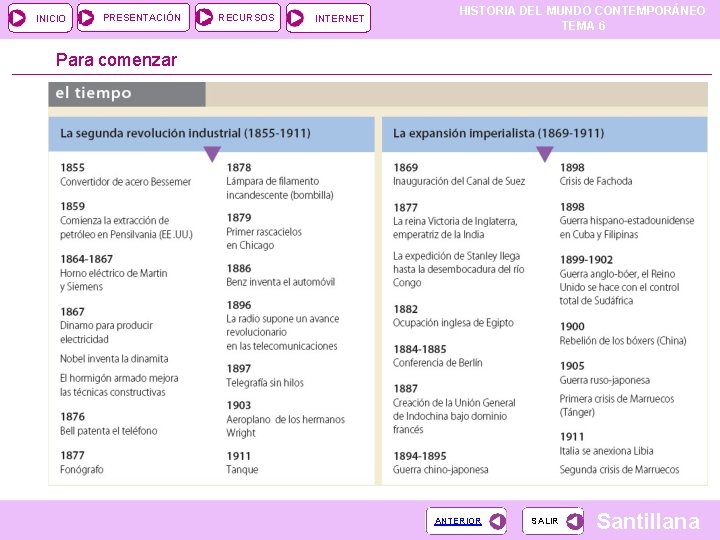Click the INICIO play arrow icon

(17, 18)
